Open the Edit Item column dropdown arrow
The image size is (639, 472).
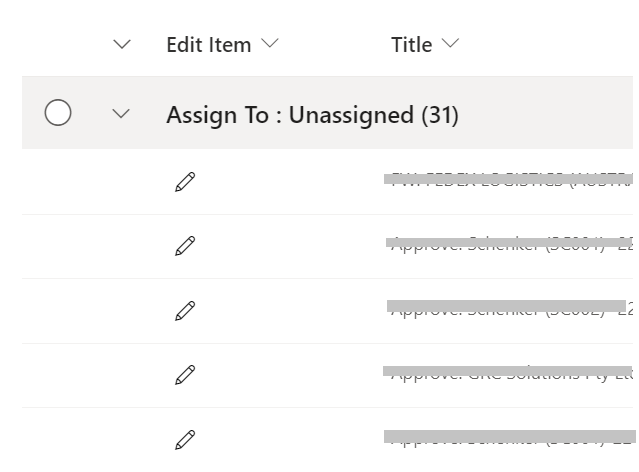[270, 43]
